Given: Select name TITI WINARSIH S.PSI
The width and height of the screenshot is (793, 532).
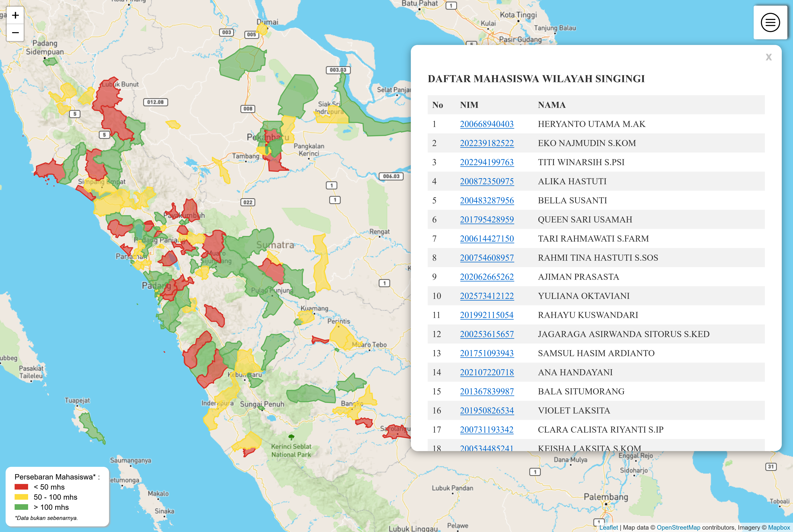Looking at the screenshot, I should tap(581, 162).
